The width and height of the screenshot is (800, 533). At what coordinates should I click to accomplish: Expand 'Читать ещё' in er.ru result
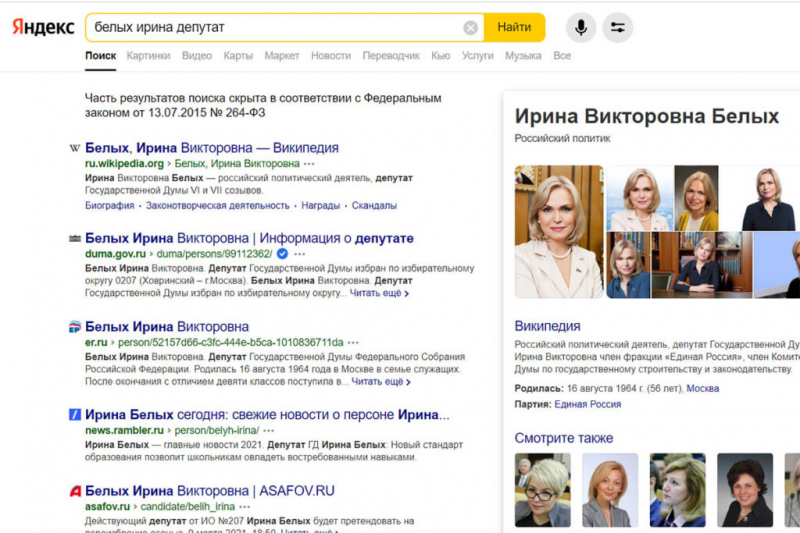point(380,382)
